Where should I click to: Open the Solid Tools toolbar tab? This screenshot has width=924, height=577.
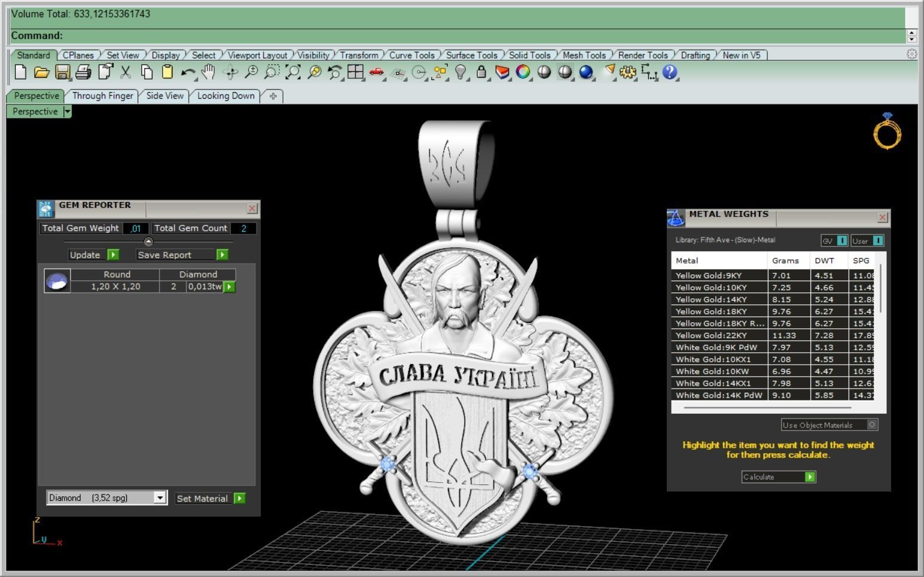pos(530,55)
